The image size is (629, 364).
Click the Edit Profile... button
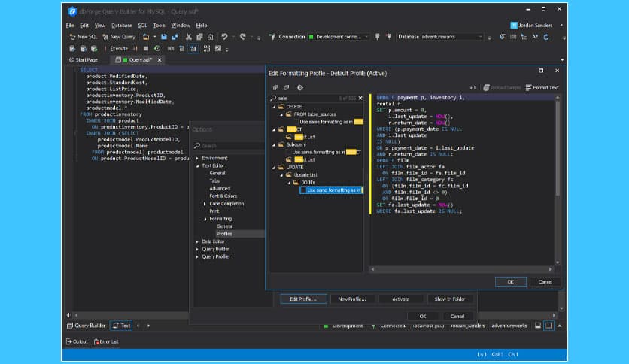pyautogui.click(x=303, y=299)
